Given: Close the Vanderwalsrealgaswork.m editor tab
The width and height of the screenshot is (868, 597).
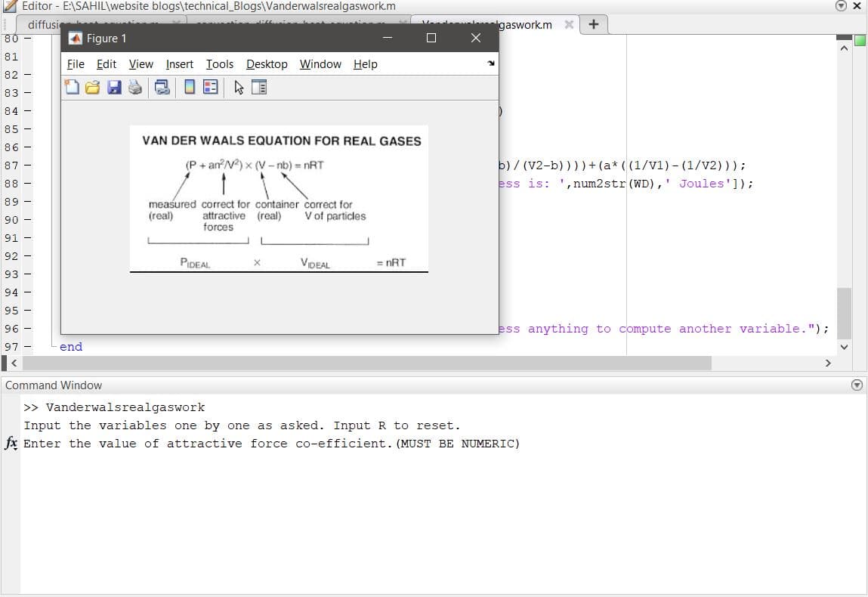Looking at the screenshot, I should click(x=569, y=25).
